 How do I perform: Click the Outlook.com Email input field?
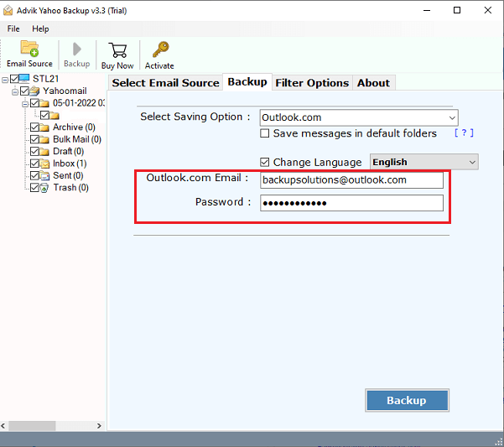(x=351, y=180)
